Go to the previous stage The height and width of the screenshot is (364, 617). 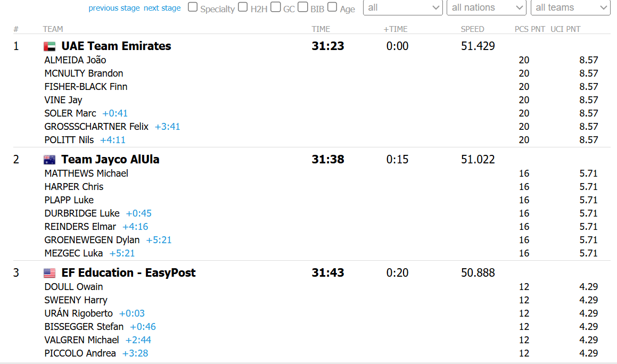click(114, 8)
